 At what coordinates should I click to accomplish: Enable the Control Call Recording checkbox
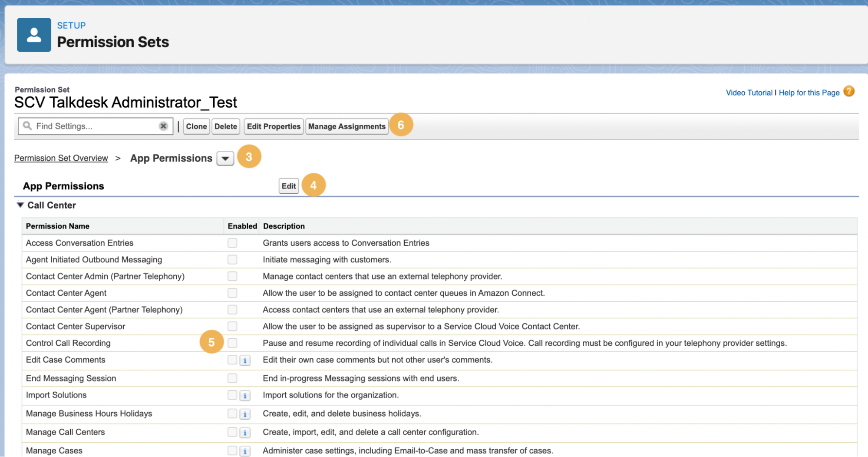click(x=232, y=343)
